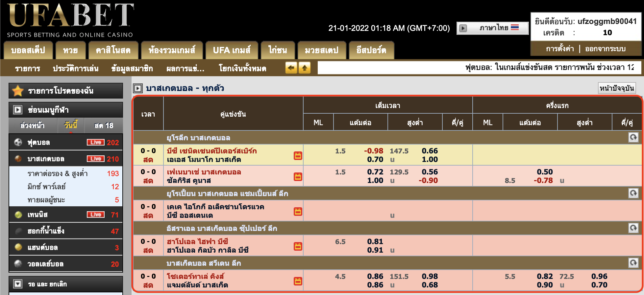Click the ice hockey puck icon
This screenshot has height=295, width=644.
point(18,231)
